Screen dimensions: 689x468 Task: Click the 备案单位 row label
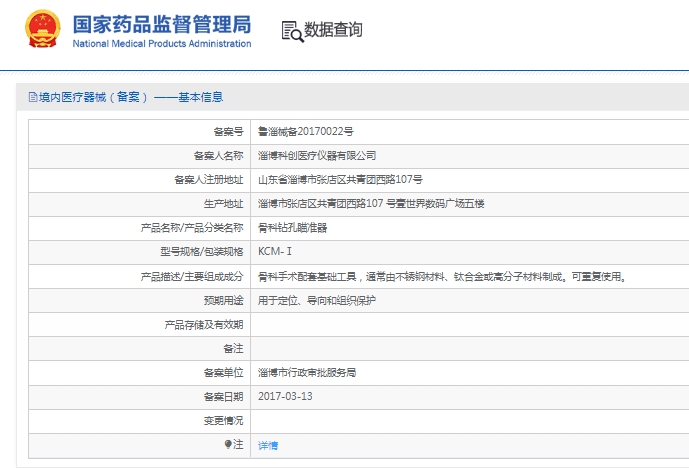[223, 373]
